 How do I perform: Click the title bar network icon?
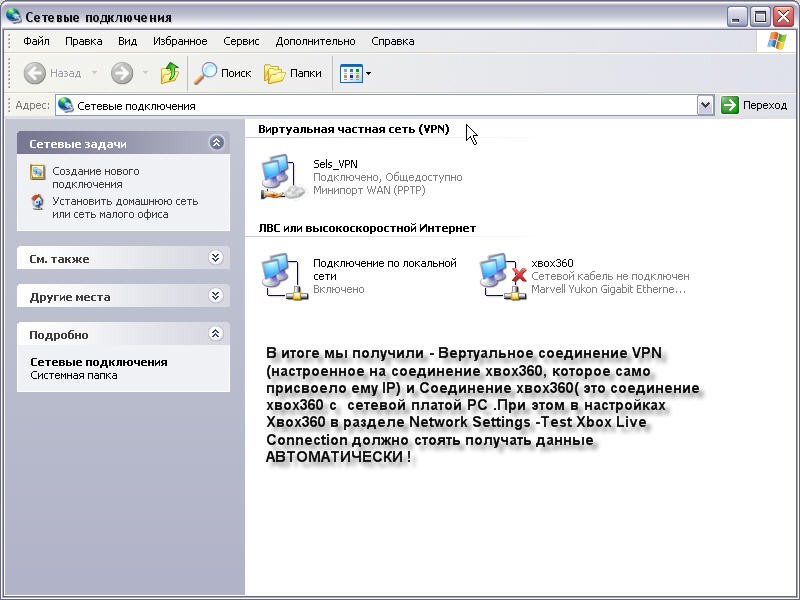click(14, 16)
